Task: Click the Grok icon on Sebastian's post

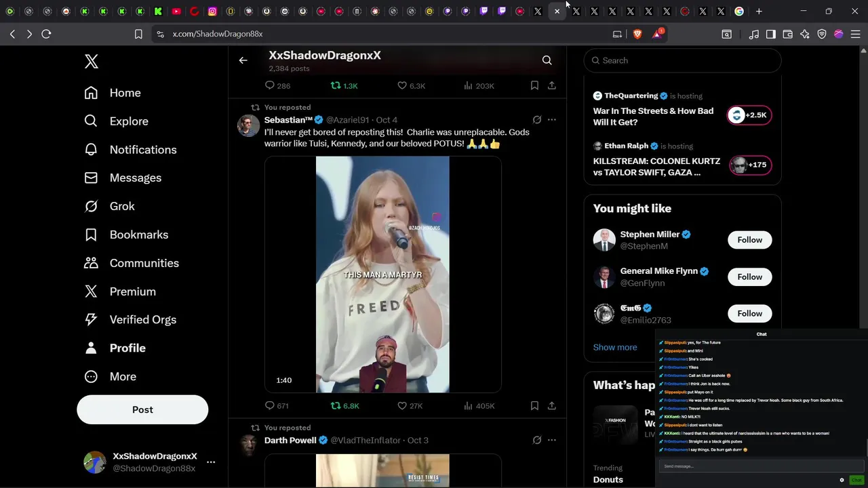Action: pyautogui.click(x=536, y=120)
